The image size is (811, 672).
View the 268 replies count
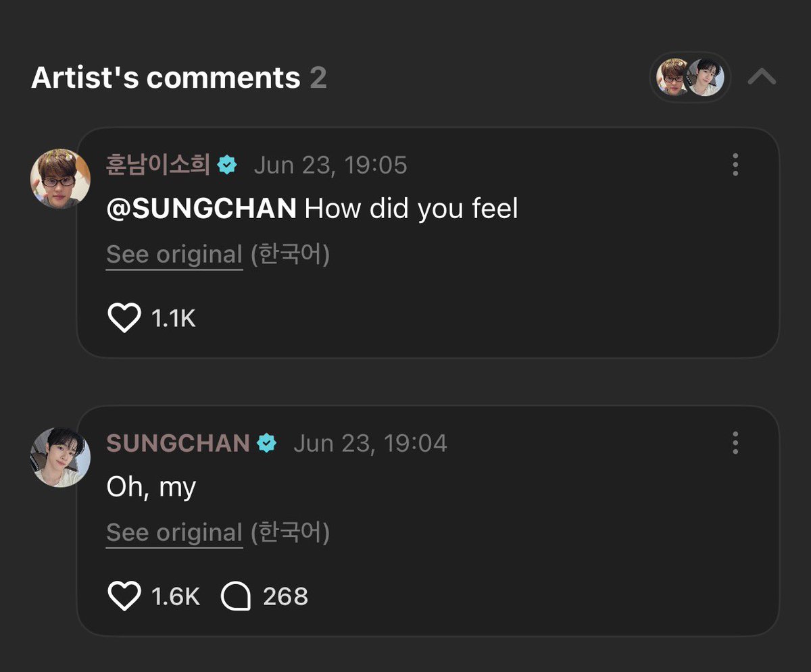tap(285, 596)
